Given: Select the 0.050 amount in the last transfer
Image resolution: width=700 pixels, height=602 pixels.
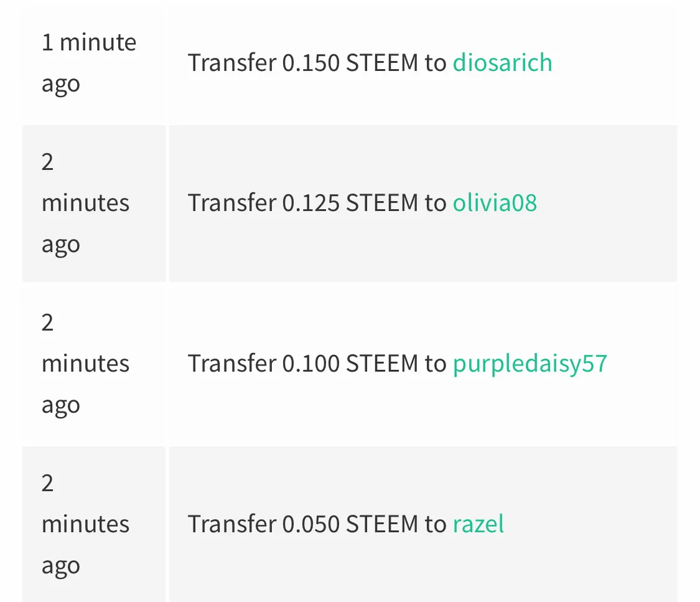Looking at the screenshot, I should click(310, 524).
